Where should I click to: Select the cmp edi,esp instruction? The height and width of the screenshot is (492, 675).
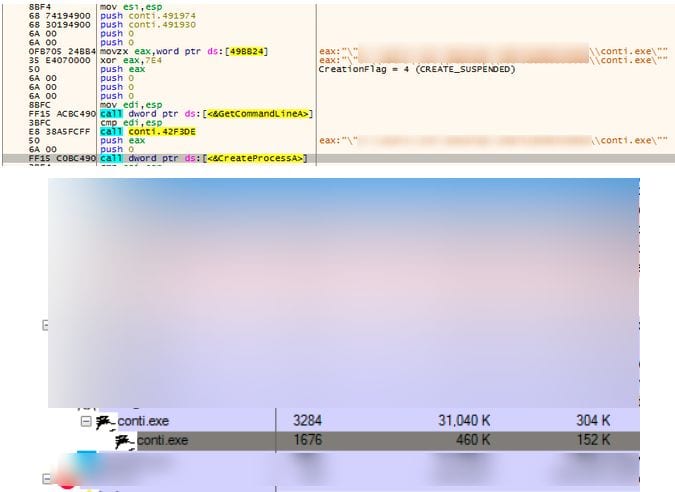pos(131,123)
